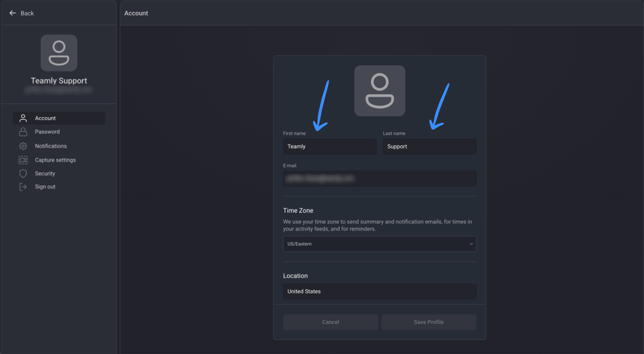
Task: Click the blurred E-mail input field
Action: [380, 179]
